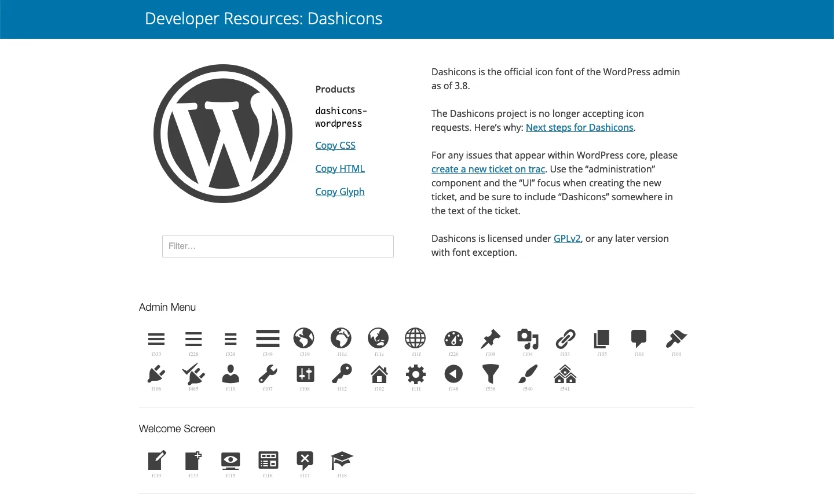Click the eye view site icon
The height and width of the screenshot is (504, 834).
coord(231,461)
